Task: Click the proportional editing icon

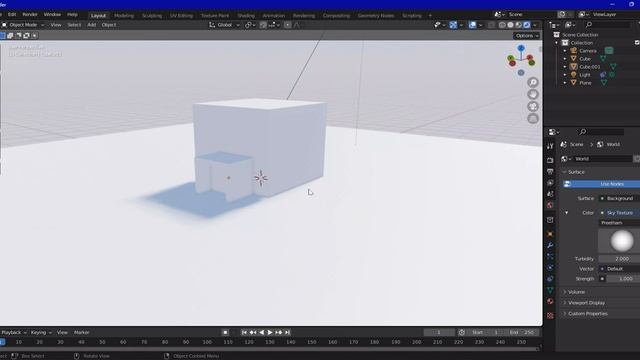Action: click(287, 25)
